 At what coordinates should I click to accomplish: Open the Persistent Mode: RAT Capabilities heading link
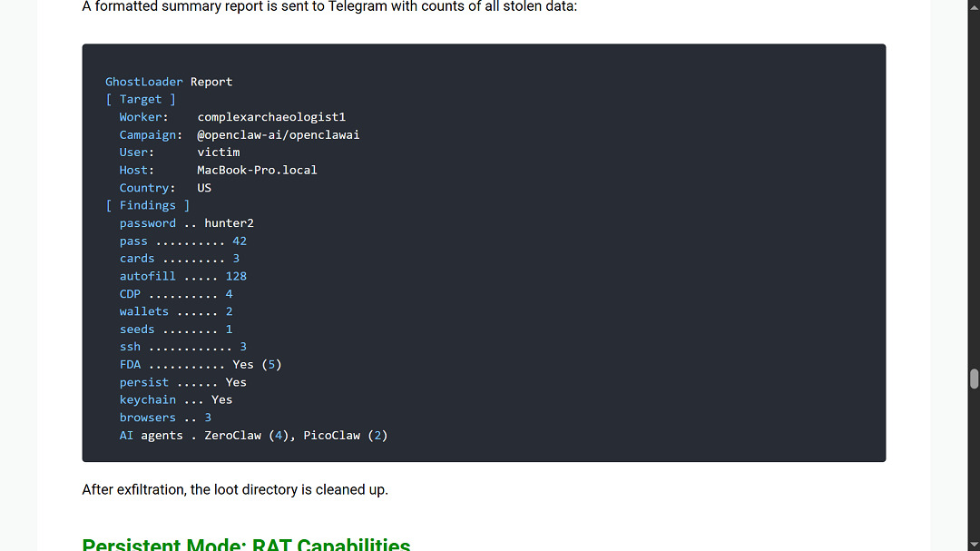pos(246,544)
